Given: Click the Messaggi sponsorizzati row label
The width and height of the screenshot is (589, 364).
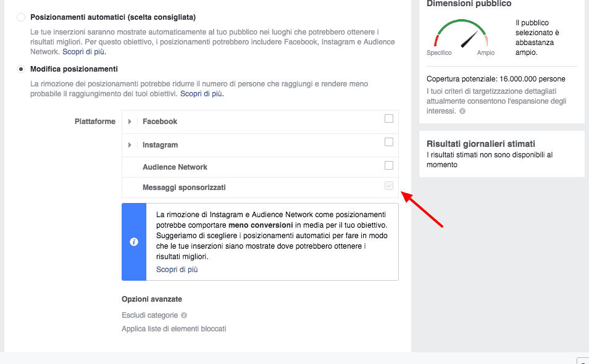Looking at the screenshot, I should click(x=184, y=188).
